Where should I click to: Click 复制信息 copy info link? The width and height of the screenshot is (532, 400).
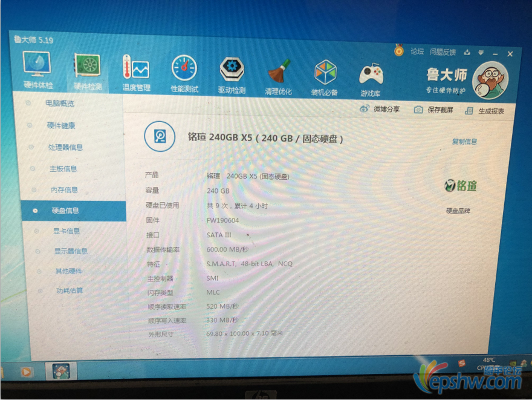pyautogui.click(x=464, y=141)
